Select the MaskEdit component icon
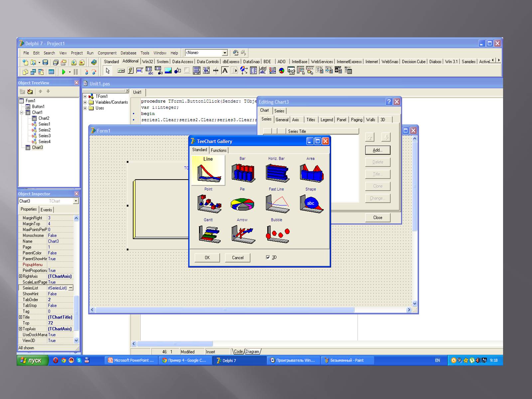 pos(140,70)
